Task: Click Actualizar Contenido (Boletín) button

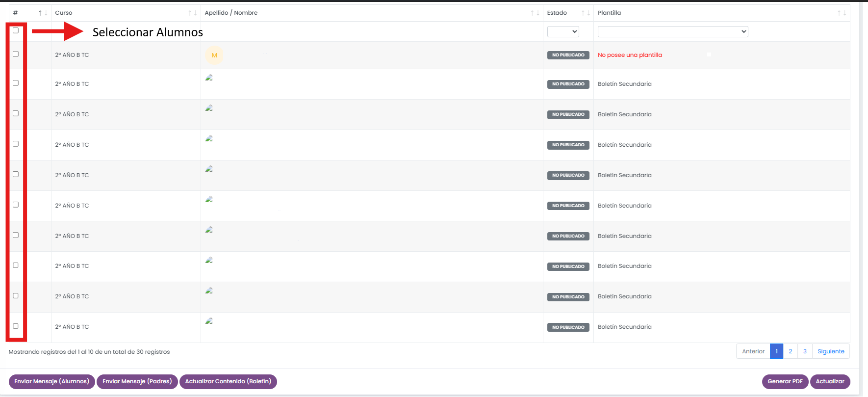Action: pyautogui.click(x=228, y=381)
